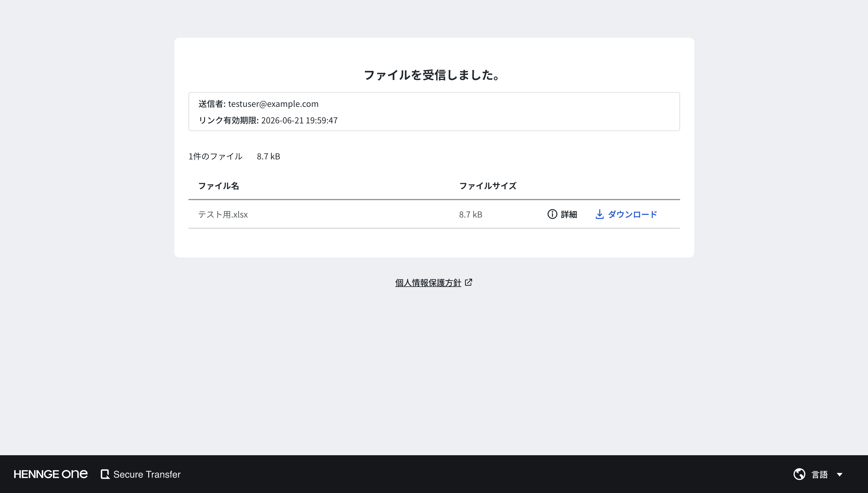Image resolution: width=868 pixels, height=493 pixels.
Task: Click the download arrow icon
Action: pyautogui.click(x=599, y=214)
